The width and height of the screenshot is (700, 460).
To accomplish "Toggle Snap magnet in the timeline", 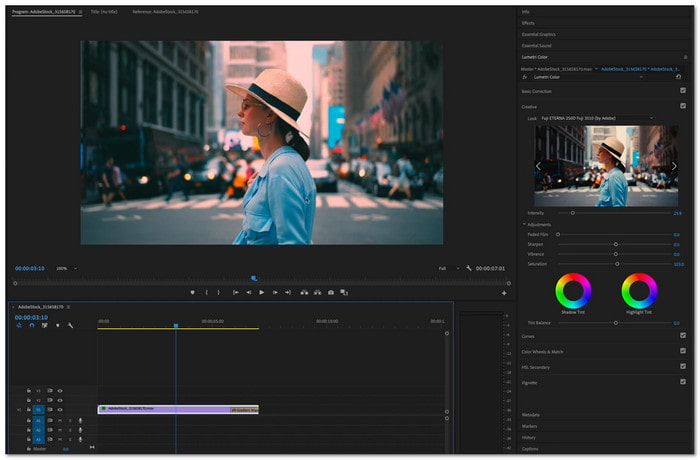I will pos(32,326).
